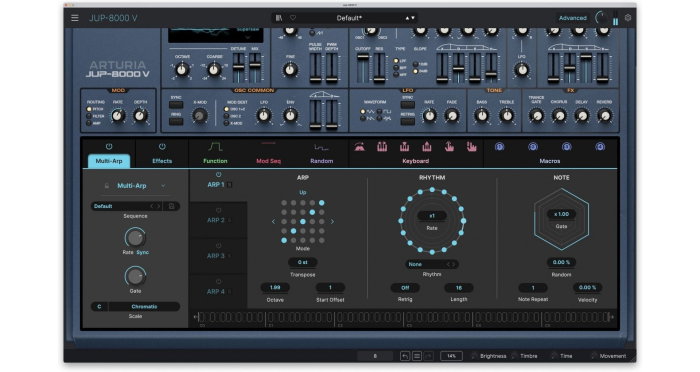The height and width of the screenshot is (372, 700).
Task: Open the Mod Seq tab
Action: (x=268, y=161)
